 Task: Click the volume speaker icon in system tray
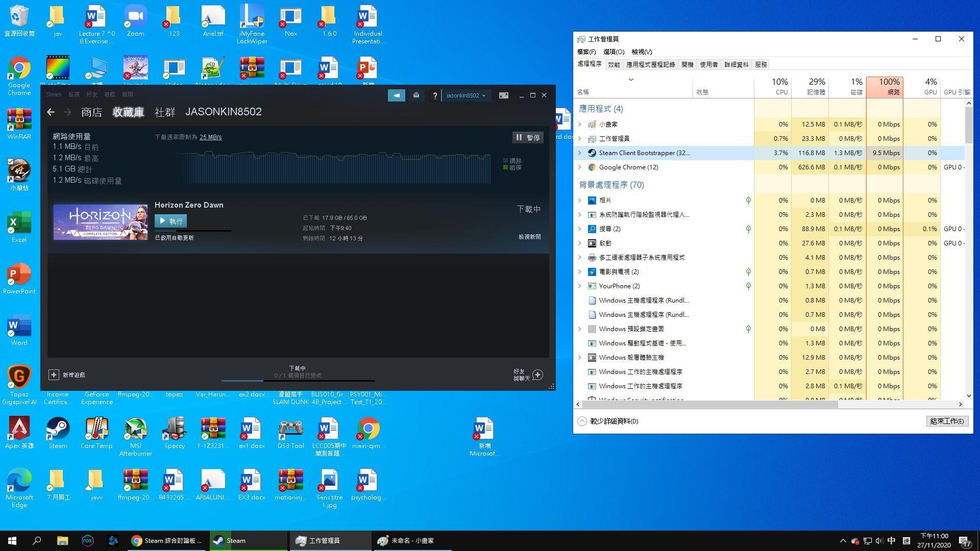coord(879,540)
